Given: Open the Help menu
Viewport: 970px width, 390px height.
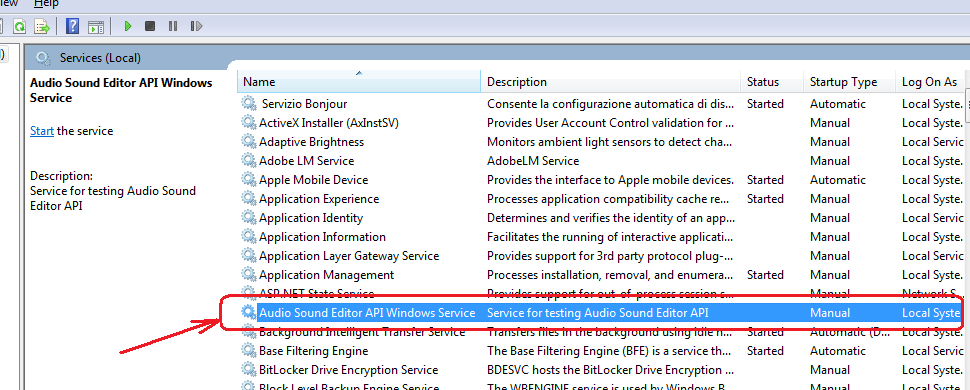Looking at the screenshot, I should pos(46,4).
